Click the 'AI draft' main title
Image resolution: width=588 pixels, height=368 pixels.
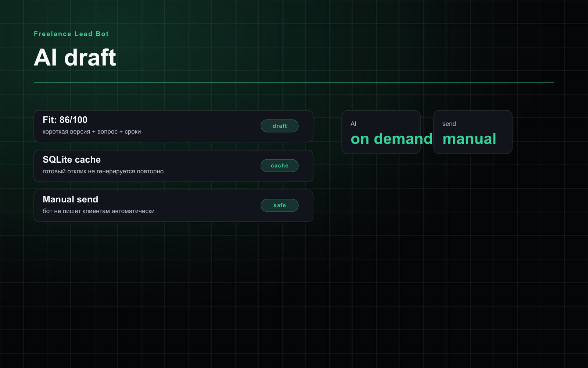[x=75, y=58]
